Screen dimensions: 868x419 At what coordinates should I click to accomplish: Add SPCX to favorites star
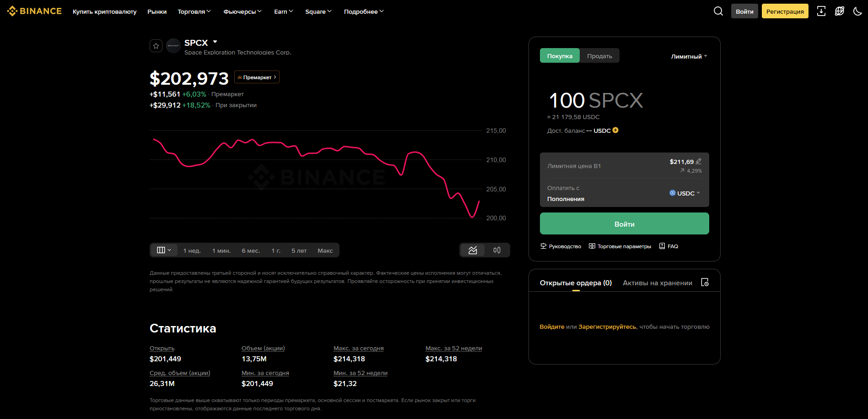(156, 46)
